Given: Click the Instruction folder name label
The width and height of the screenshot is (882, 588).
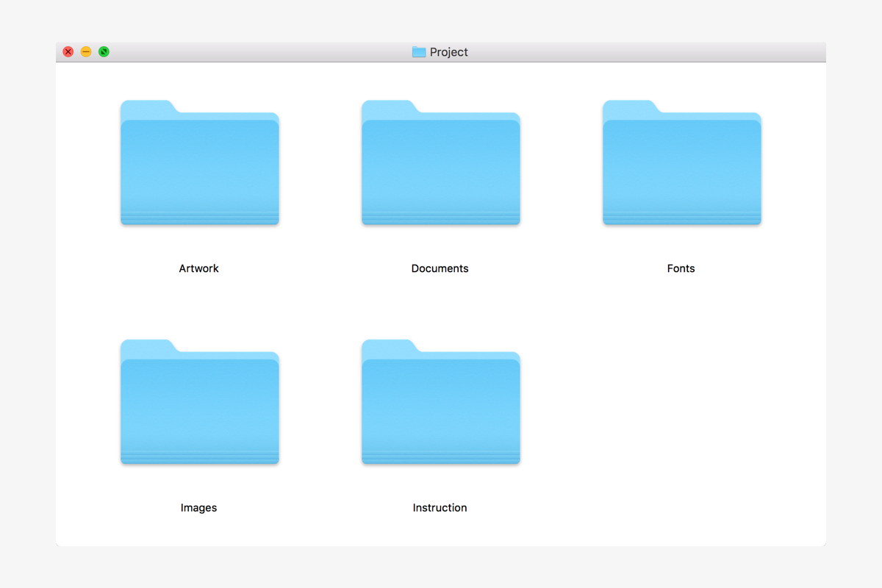Looking at the screenshot, I should 440,507.
